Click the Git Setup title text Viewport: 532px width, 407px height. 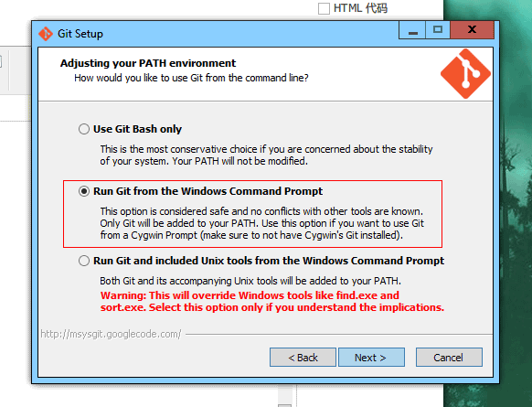click(x=80, y=34)
